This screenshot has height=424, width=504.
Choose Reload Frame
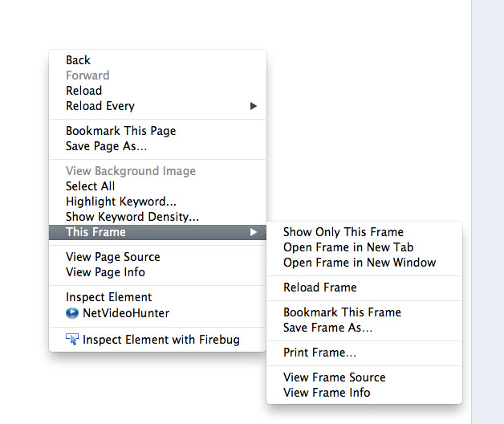click(x=319, y=287)
